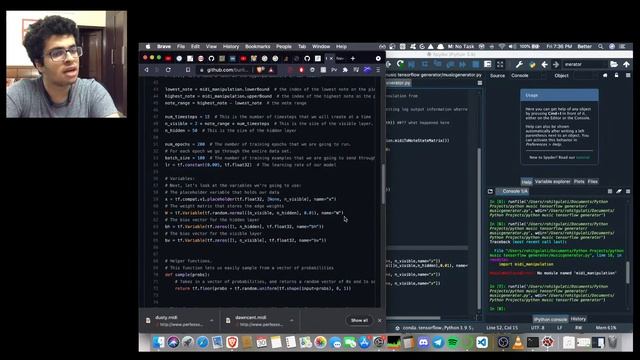
Task: Switch to the Files tab
Action: (x=593, y=182)
